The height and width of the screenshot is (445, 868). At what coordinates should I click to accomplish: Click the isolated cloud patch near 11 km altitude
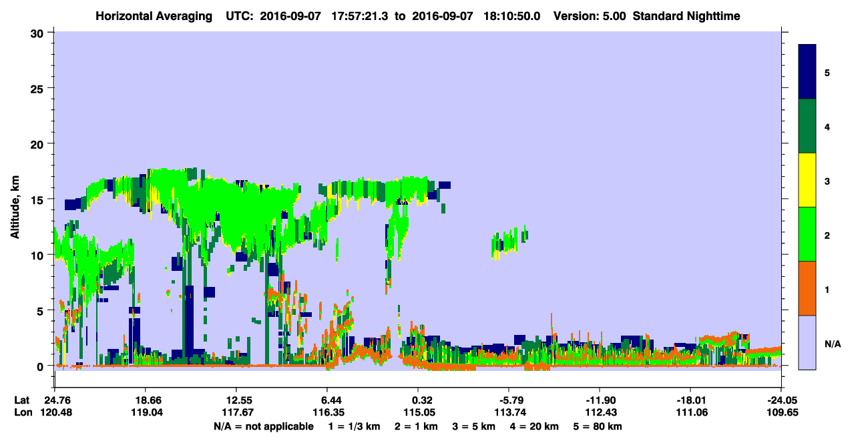click(509, 242)
